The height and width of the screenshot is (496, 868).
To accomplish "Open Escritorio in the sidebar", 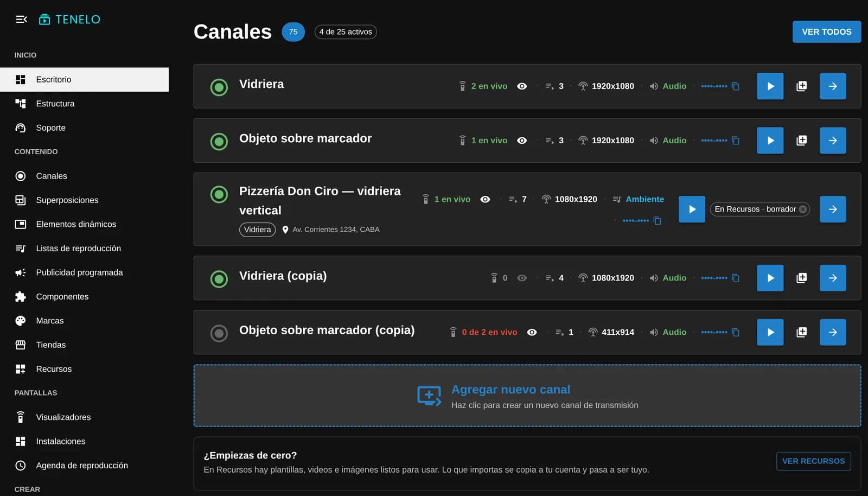I will click(x=84, y=80).
